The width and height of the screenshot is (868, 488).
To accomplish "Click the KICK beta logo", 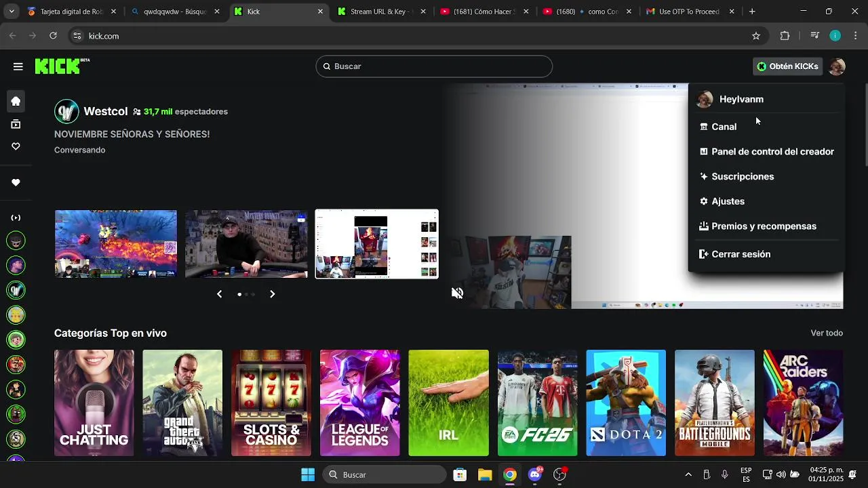I will 62,66.
